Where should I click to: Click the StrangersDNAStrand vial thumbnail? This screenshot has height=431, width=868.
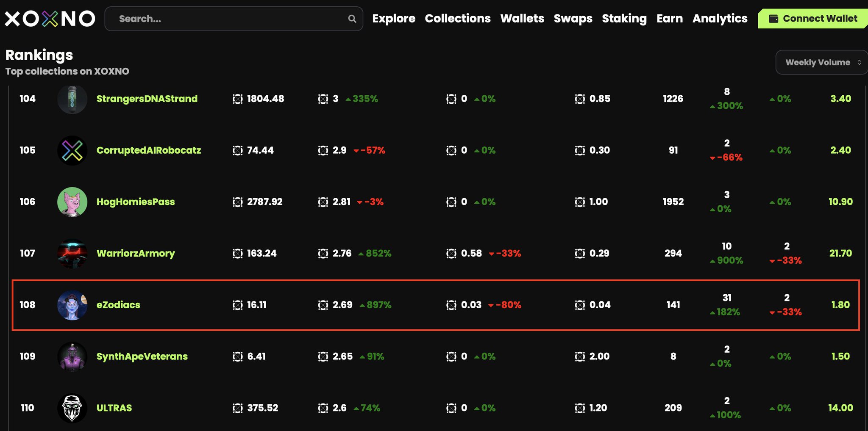tap(72, 99)
